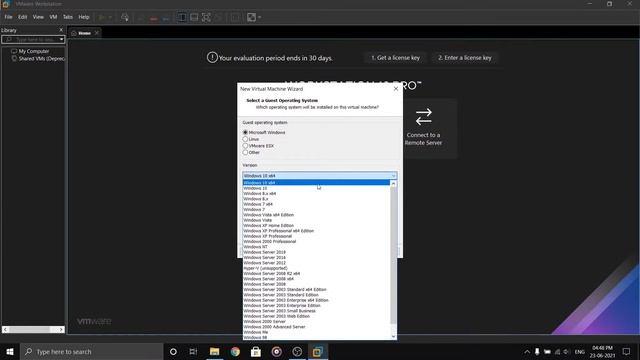This screenshot has width=640, height=360.
Task: Pick Windows 10 x64 in the list
Action: (316, 183)
